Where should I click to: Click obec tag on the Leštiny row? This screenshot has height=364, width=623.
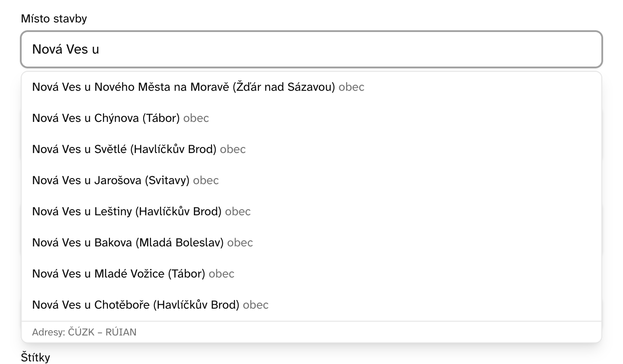click(238, 211)
